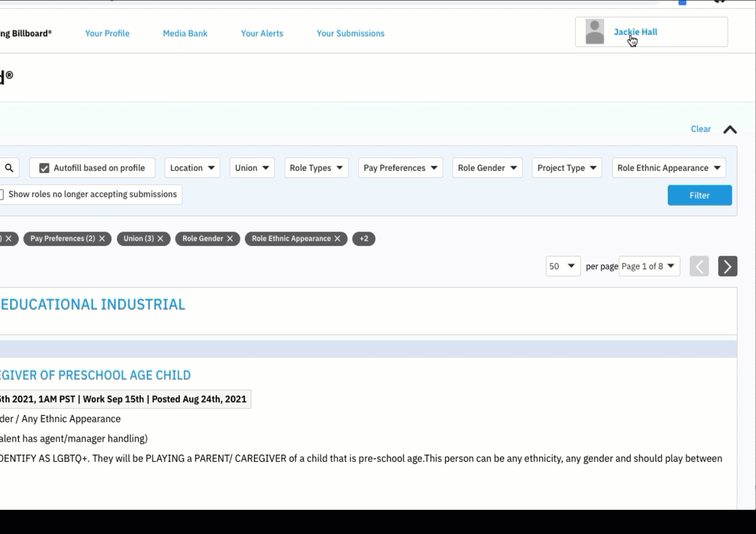This screenshot has width=756, height=534.
Task: Remove the Union (3) filter chip
Action: pos(160,239)
